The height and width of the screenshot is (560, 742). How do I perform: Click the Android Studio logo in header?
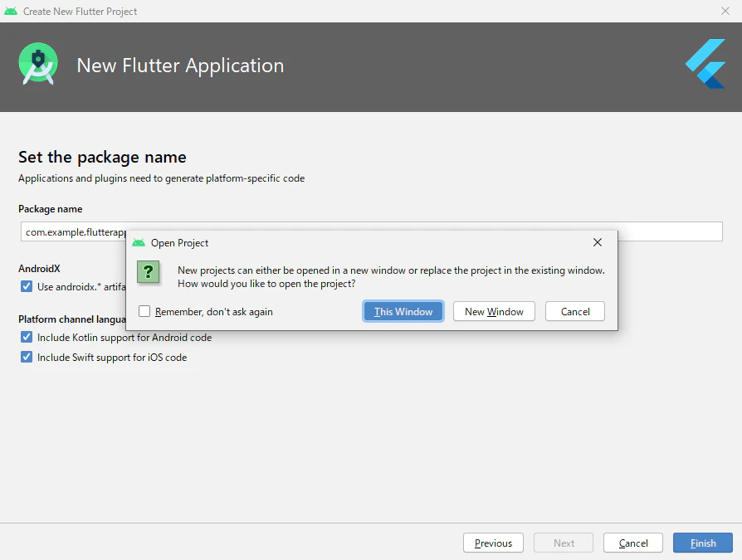38,63
